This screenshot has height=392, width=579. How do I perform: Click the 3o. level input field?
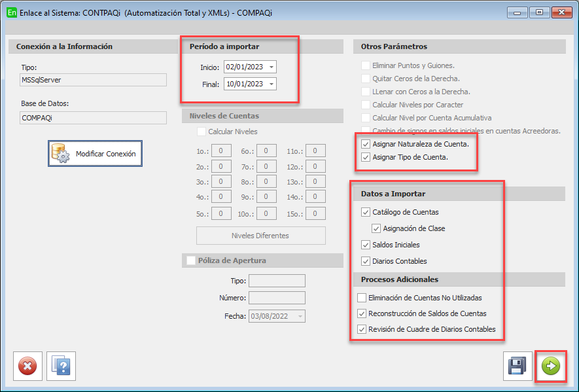[221, 182]
